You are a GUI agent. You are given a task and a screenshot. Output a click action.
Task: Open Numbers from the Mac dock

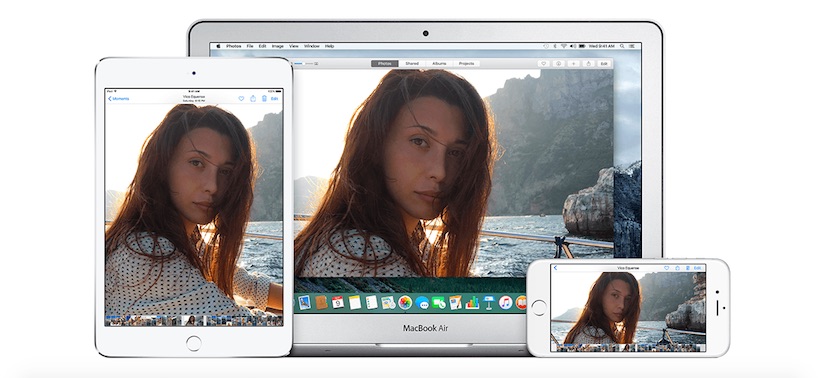472,302
